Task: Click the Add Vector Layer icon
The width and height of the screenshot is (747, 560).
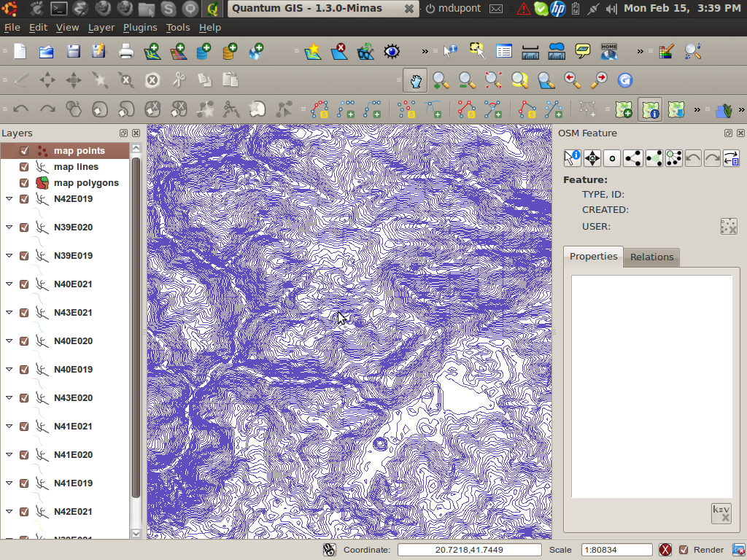Action: [x=152, y=51]
